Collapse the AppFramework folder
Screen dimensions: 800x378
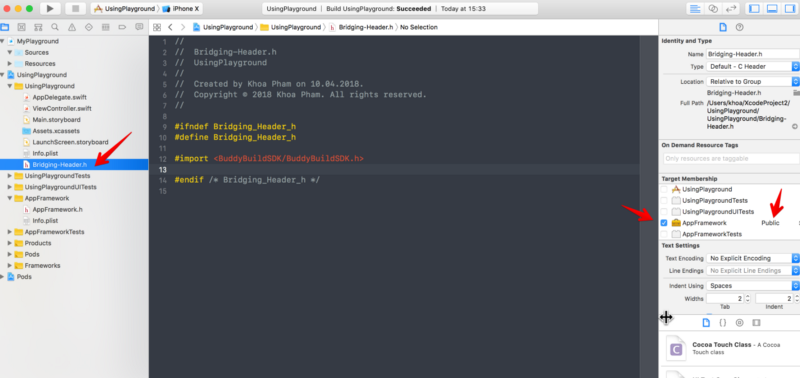(x=10, y=198)
